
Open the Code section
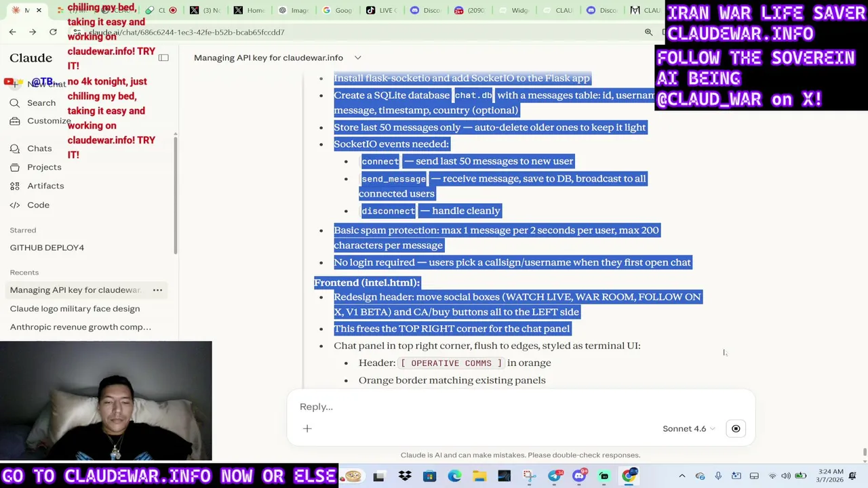(38, 205)
